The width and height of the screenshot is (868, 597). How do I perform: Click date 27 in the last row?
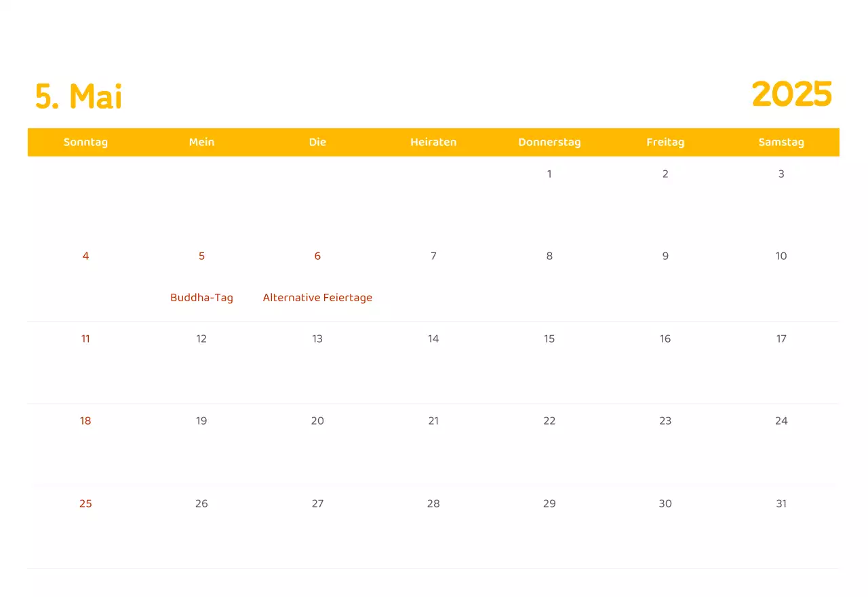[317, 503]
